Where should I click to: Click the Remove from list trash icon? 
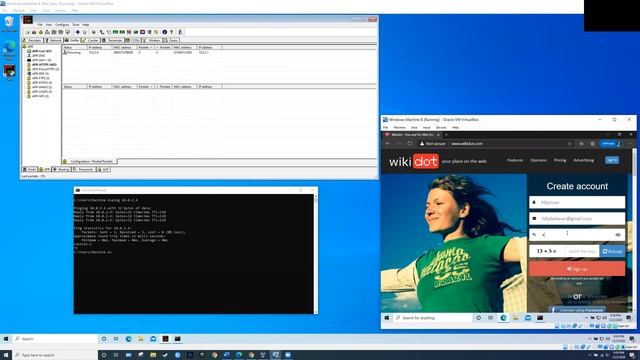[84, 32]
